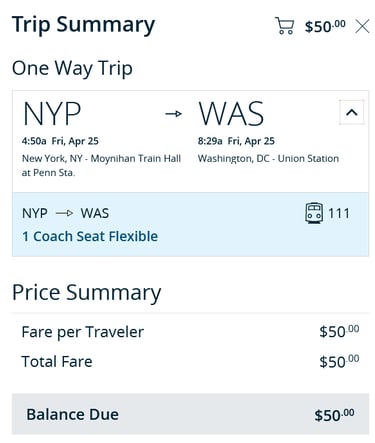Screen dimensions: 375x443
Task: Select the Total Fare amount
Action: tap(339, 361)
